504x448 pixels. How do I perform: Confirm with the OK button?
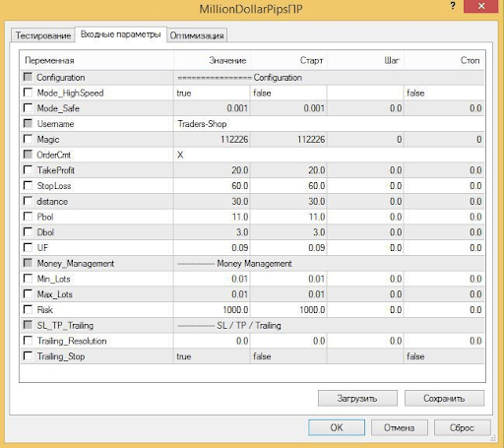pos(337,427)
